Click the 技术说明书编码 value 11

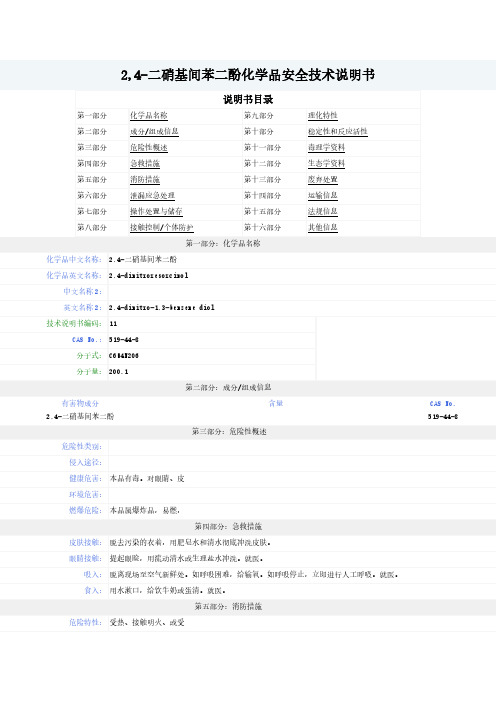[x=113, y=324]
